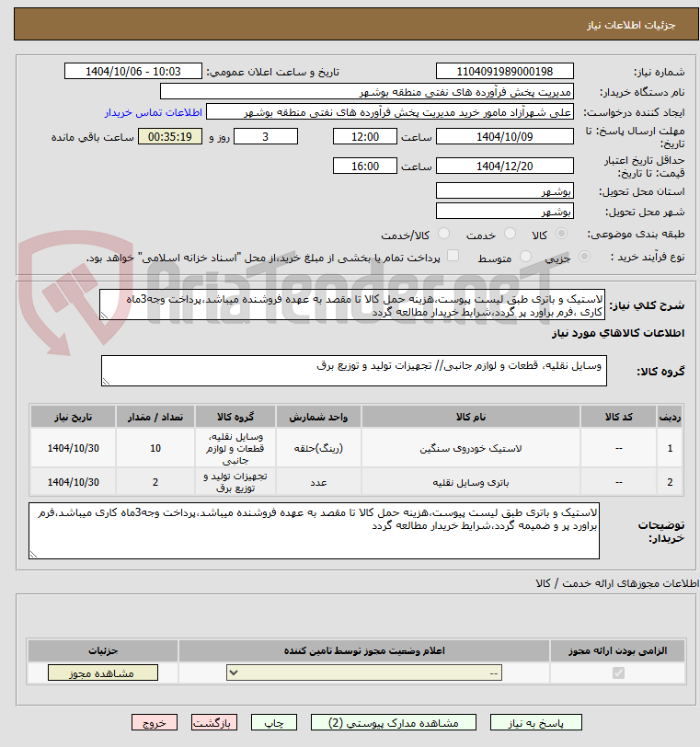Viewport: 700px width, 747px height.
Task: Click the لاستیک خودروی سنگین cell
Action: click(470, 448)
